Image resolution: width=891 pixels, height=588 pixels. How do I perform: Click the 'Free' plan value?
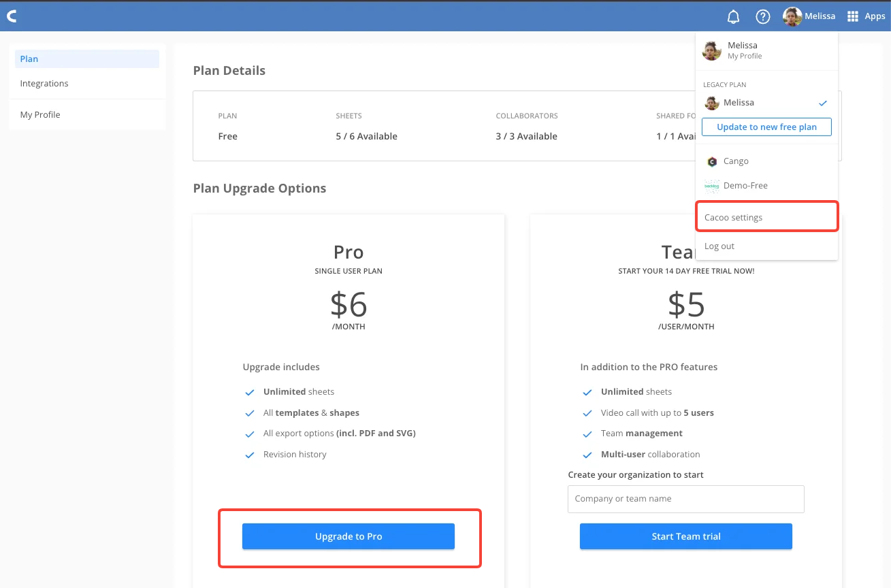click(228, 136)
